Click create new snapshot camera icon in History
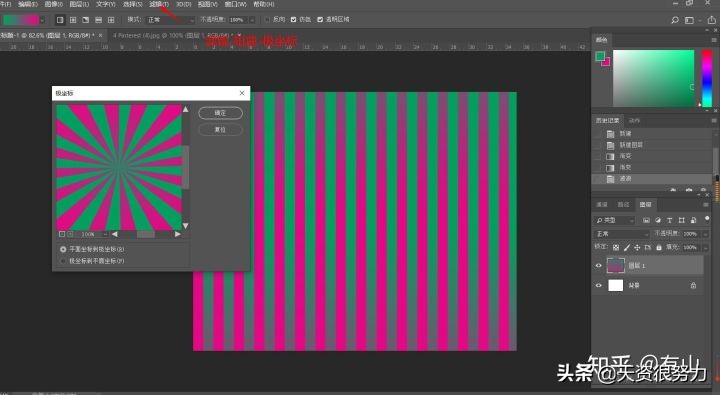 click(688, 189)
